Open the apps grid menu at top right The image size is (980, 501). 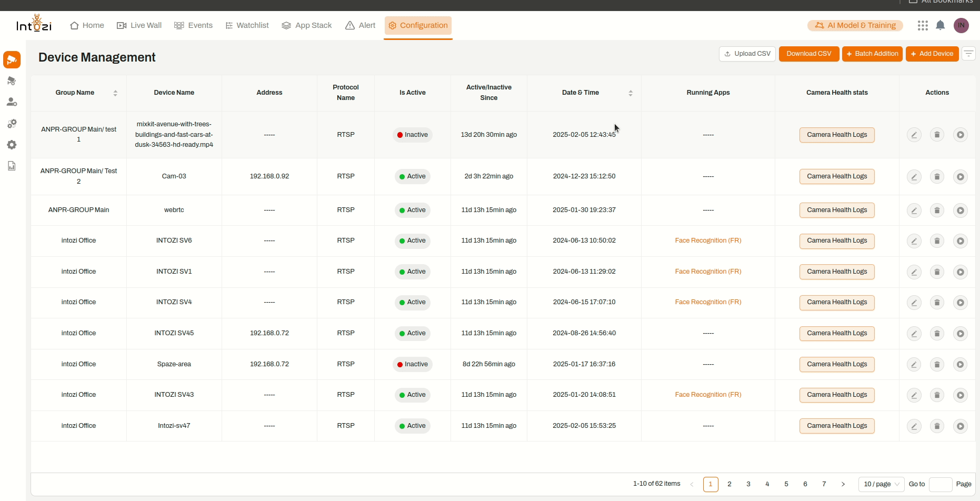click(923, 25)
